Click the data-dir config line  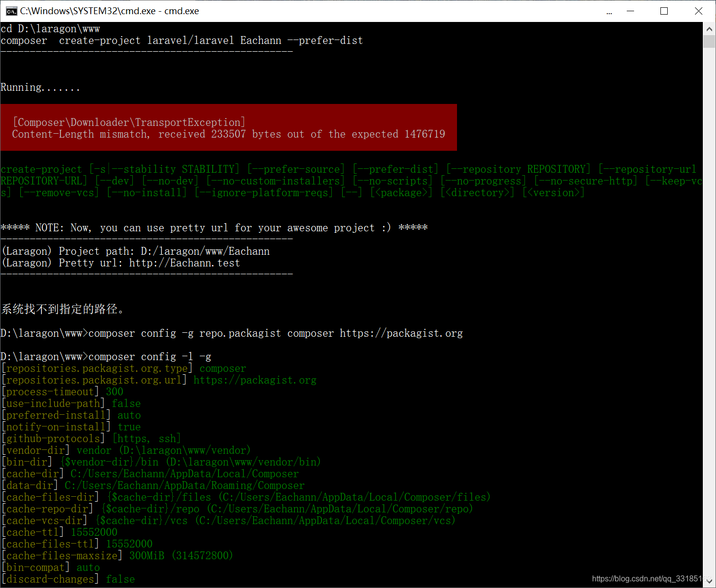[153, 486]
